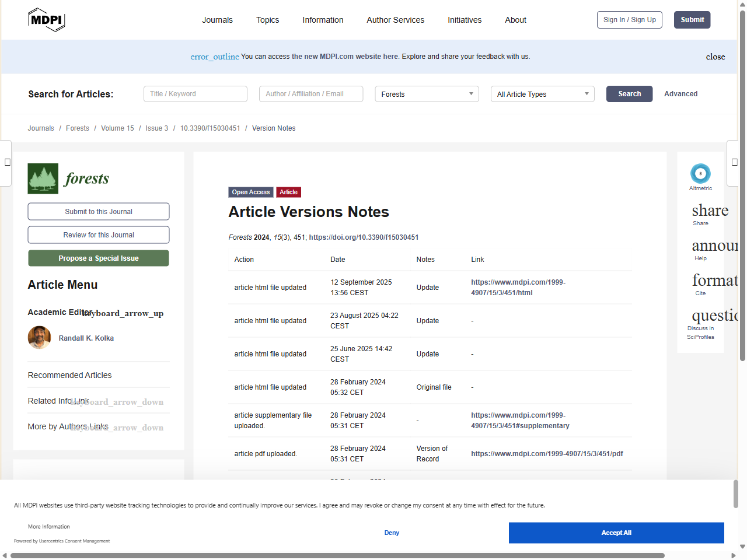This screenshot has width=747, height=560.
Task: Toggle the left side panel handle
Action: click(x=6, y=163)
